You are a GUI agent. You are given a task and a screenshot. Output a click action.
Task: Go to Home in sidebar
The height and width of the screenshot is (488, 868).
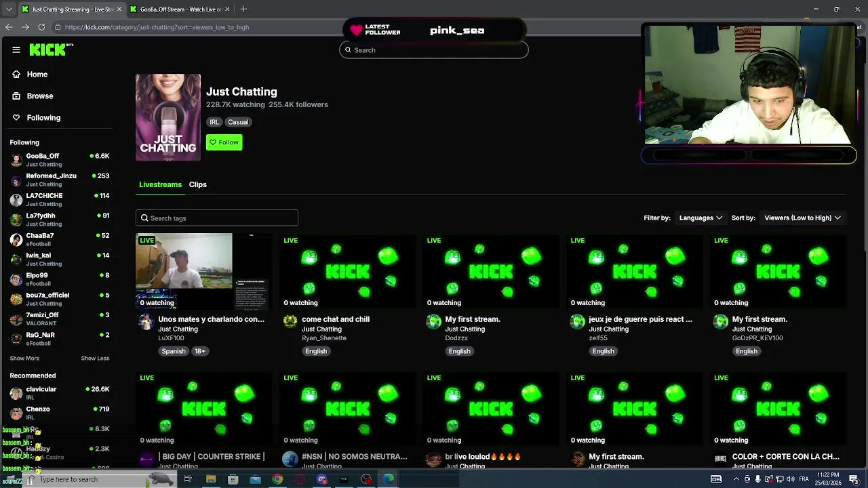(x=37, y=75)
